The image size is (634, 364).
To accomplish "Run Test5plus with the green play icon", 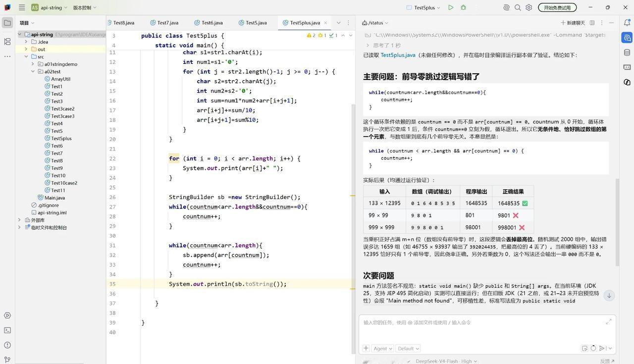I will [450, 7].
